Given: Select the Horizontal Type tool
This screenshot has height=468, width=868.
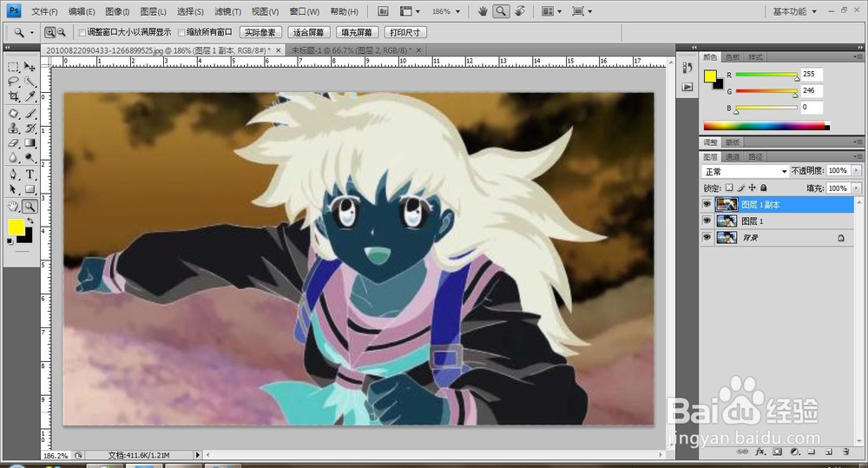Looking at the screenshot, I should click(30, 175).
